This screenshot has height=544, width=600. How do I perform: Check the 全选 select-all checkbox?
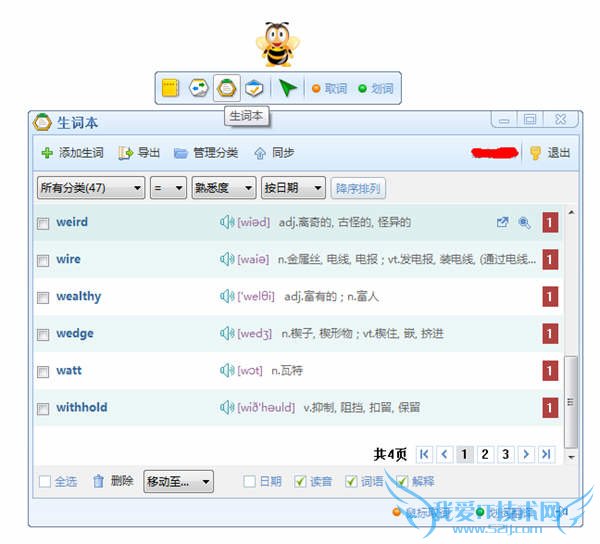pos(45,481)
